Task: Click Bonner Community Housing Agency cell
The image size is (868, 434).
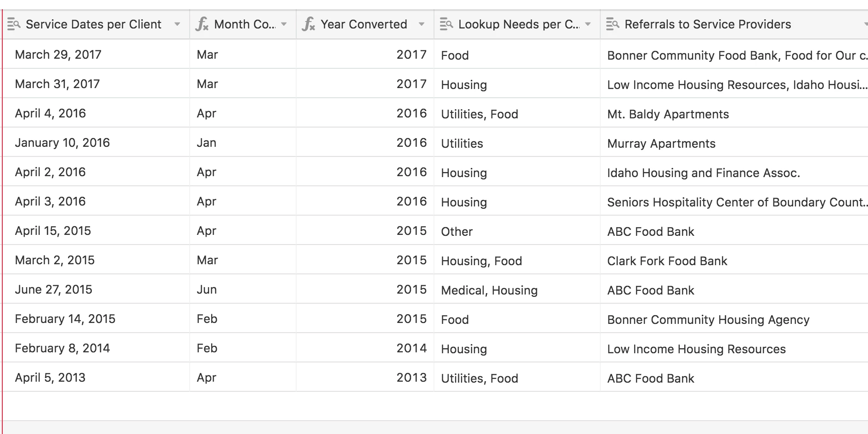Action: tap(734, 318)
